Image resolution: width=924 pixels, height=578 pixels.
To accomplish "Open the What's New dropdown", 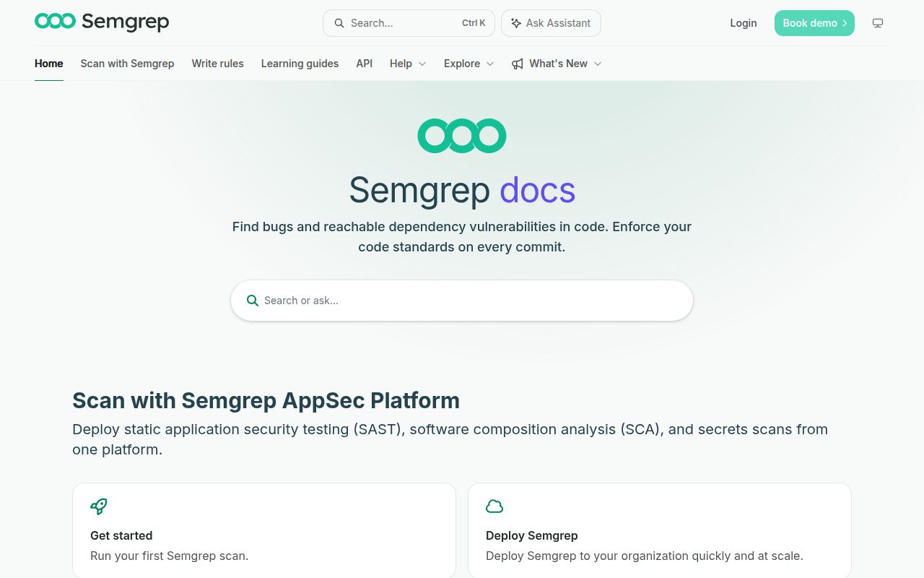I will tap(557, 64).
